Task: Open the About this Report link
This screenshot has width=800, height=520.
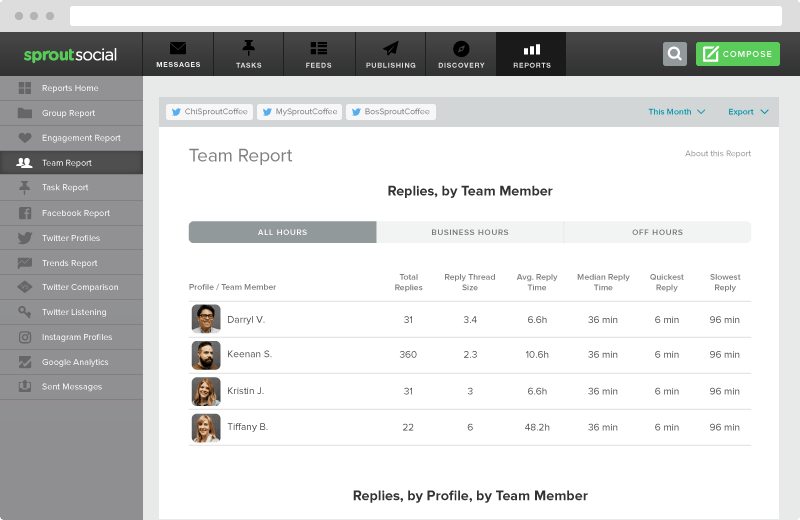Action: click(x=718, y=154)
